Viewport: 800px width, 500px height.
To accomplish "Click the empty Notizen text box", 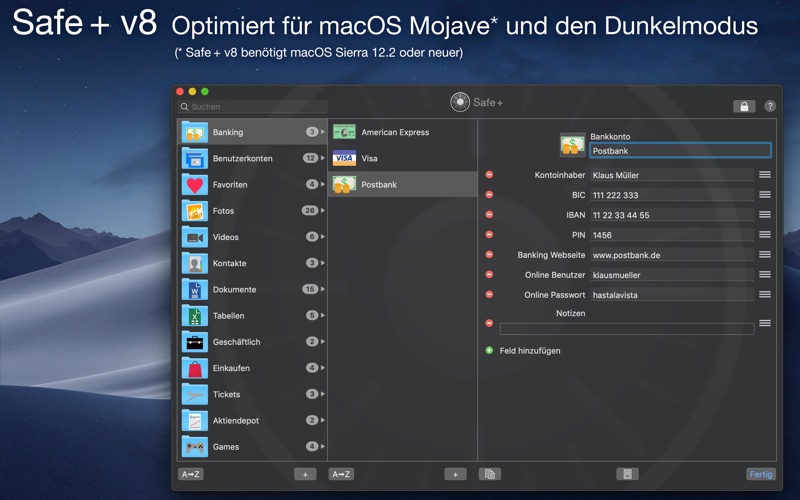I will (627, 329).
